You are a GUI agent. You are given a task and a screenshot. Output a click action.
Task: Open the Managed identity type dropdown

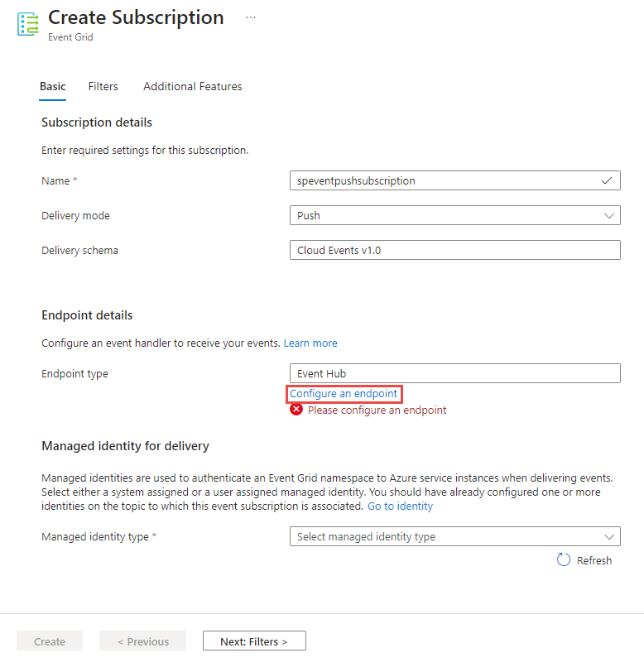tap(455, 536)
